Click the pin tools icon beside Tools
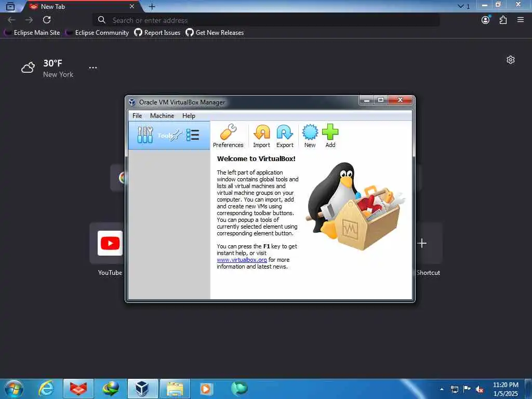 pos(176,136)
